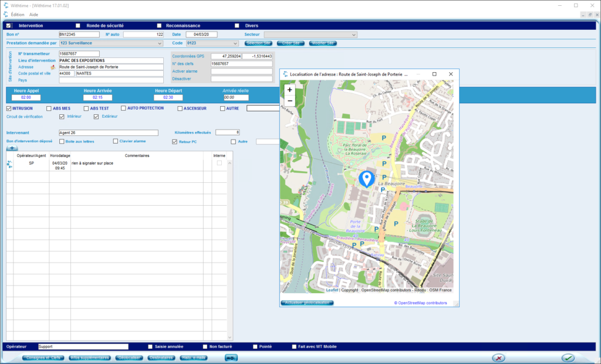Click the Créer Site button

click(x=291, y=43)
